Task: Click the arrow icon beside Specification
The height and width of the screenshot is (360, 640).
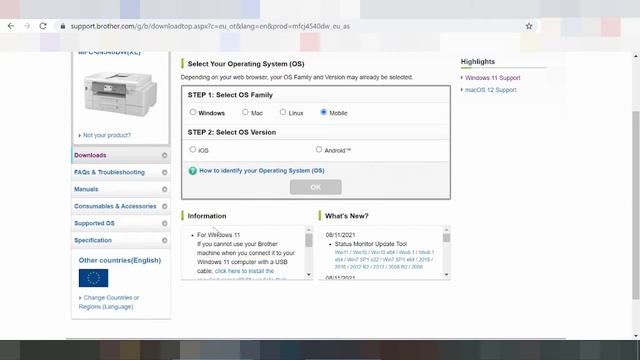Action: pyautogui.click(x=164, y=240)
